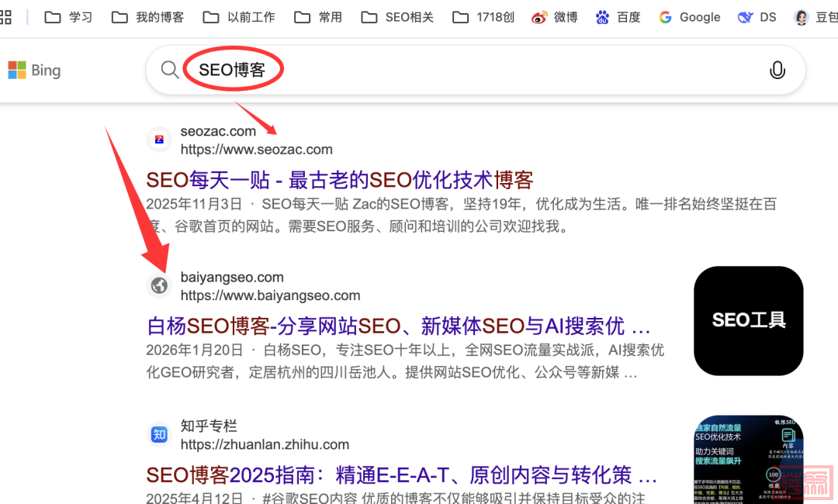Open the SEO每天一贴 result title

point(339,180)
